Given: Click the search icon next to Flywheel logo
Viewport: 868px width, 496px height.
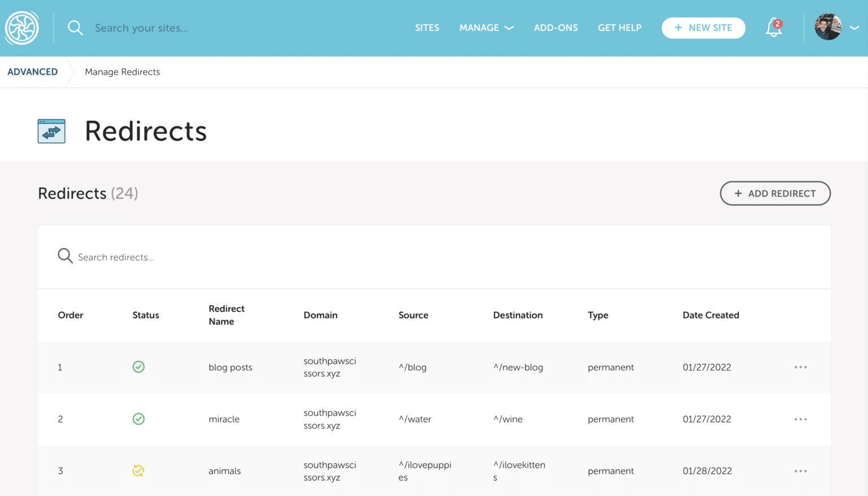Looking at the screenshot, I should [76, 28].
